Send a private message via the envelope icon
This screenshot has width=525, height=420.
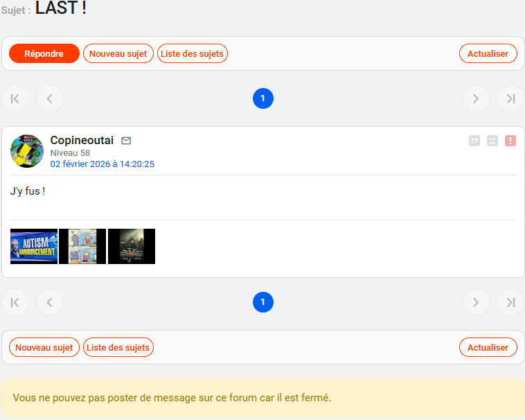[x=126, y=141]
